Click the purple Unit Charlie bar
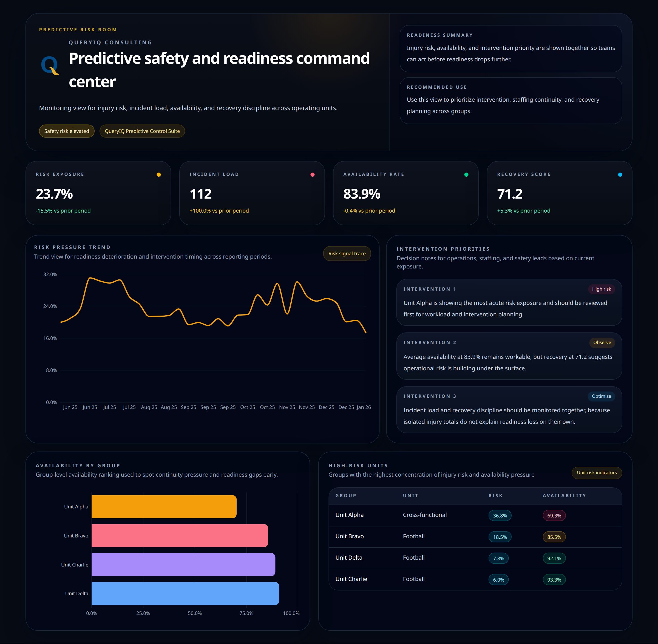This screenshot has height=644, width=658. click(x=183, y=565)
